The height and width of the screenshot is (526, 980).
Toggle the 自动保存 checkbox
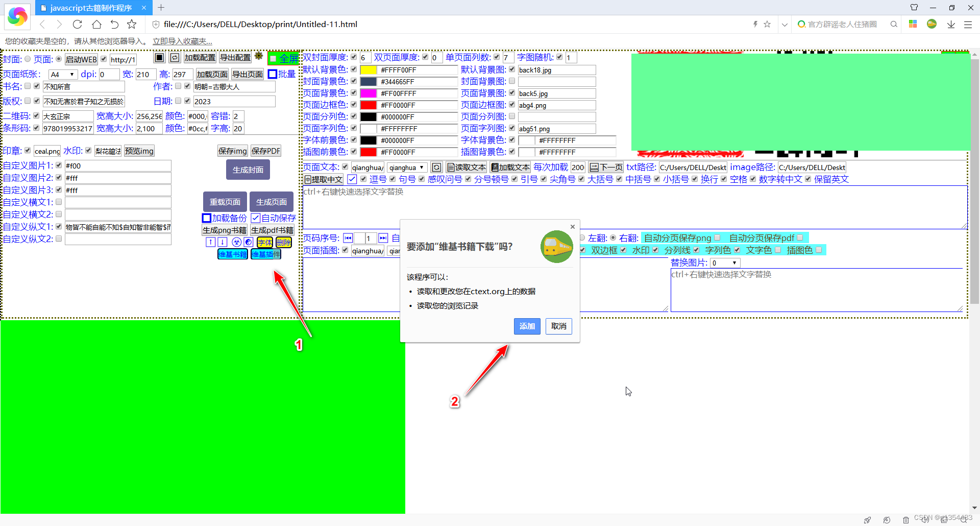click(256, 218)
